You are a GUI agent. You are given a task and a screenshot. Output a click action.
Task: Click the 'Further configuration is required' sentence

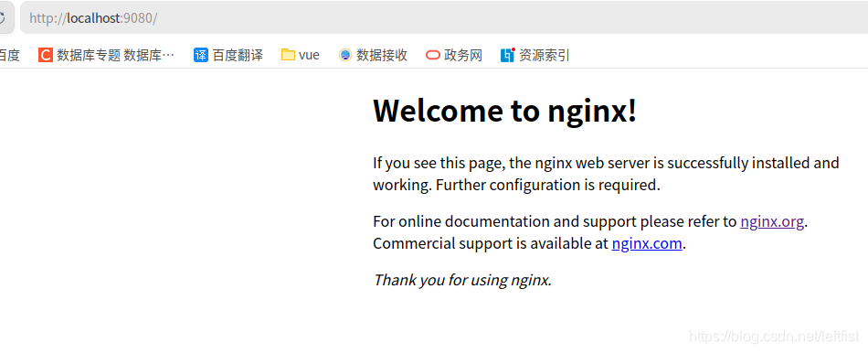point(548,185)
